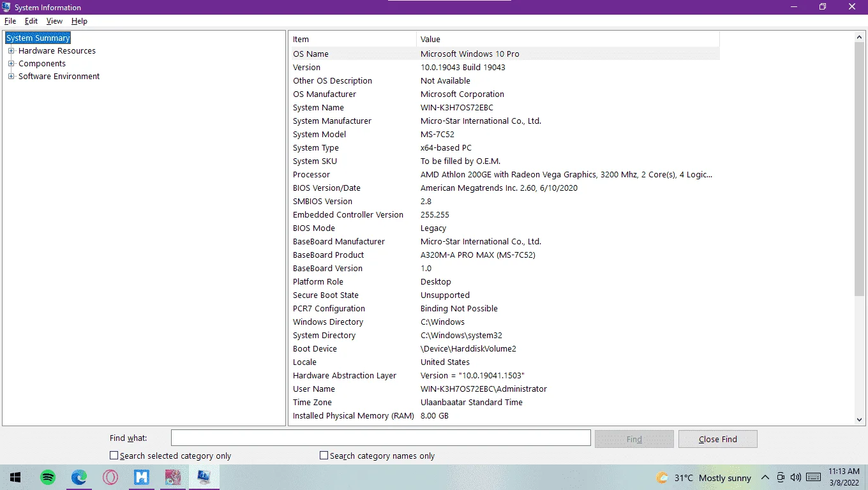Click the Close Find button

(x=718, y=439)
